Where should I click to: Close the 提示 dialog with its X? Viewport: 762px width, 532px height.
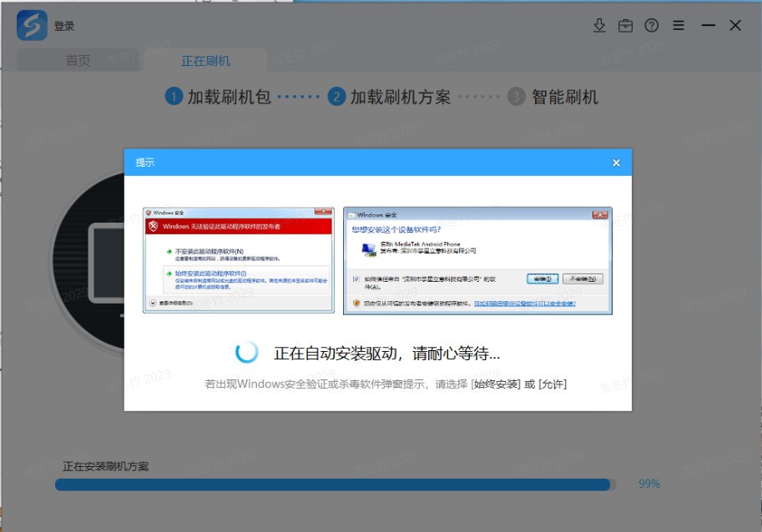[616, 162]
